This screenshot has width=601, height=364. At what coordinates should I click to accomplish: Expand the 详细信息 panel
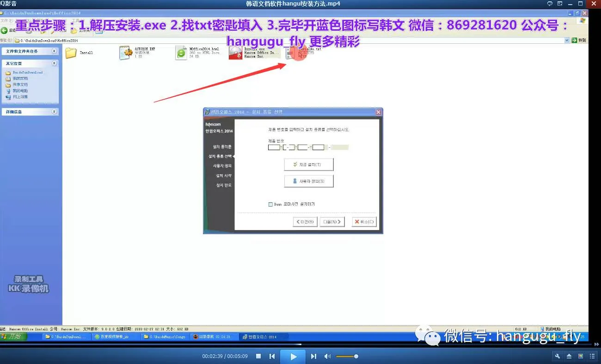click(x=54, y=112)
